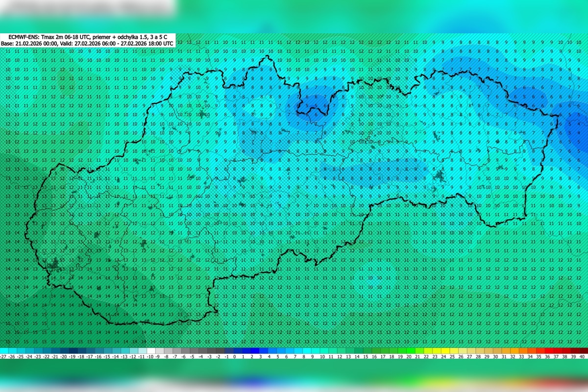Select the -27 swatch at the scale's left end

coord(5,350)
